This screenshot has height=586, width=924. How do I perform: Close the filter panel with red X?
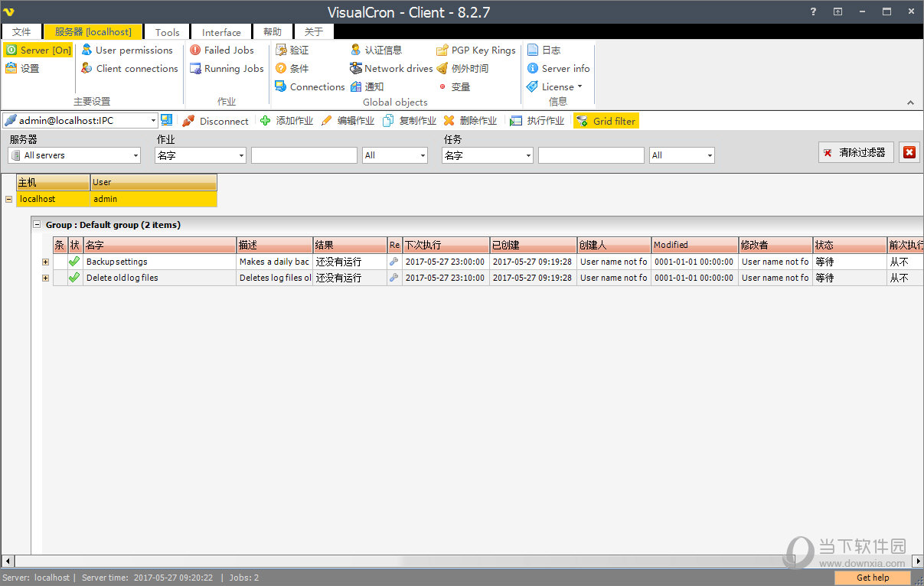pos(909,152)
